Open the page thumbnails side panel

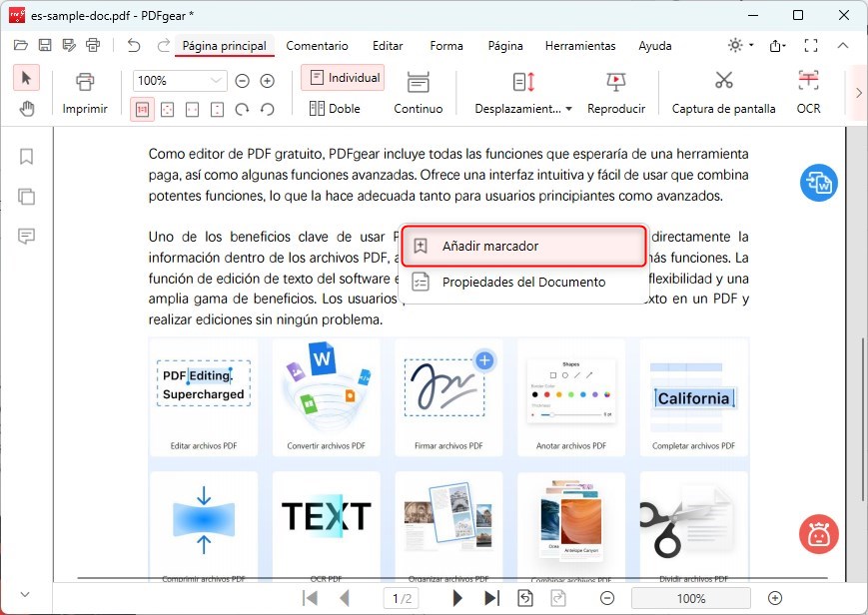click(26, 197)
